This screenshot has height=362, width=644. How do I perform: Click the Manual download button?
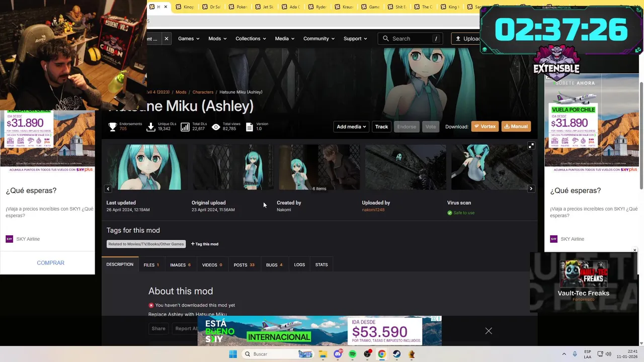516,127
